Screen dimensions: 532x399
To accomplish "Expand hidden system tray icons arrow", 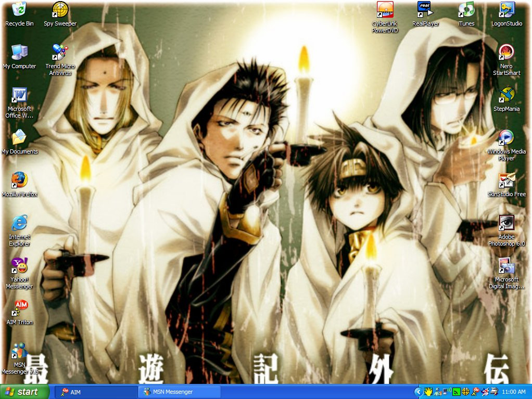I will pos(419,392).
